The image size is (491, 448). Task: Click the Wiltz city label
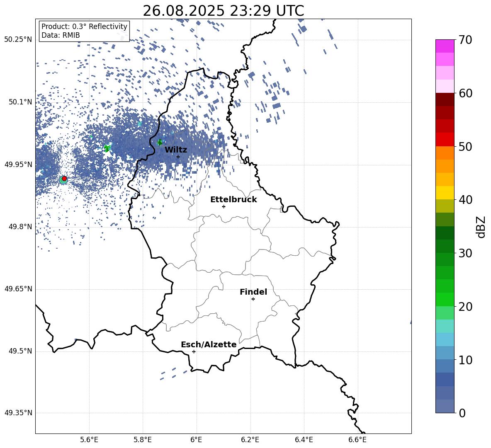176,150
